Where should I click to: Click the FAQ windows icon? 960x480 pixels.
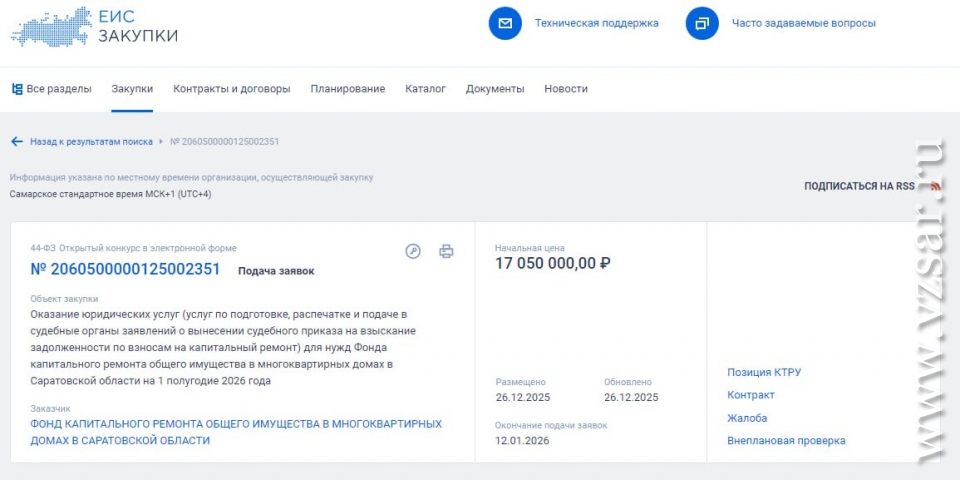(702, 23)
